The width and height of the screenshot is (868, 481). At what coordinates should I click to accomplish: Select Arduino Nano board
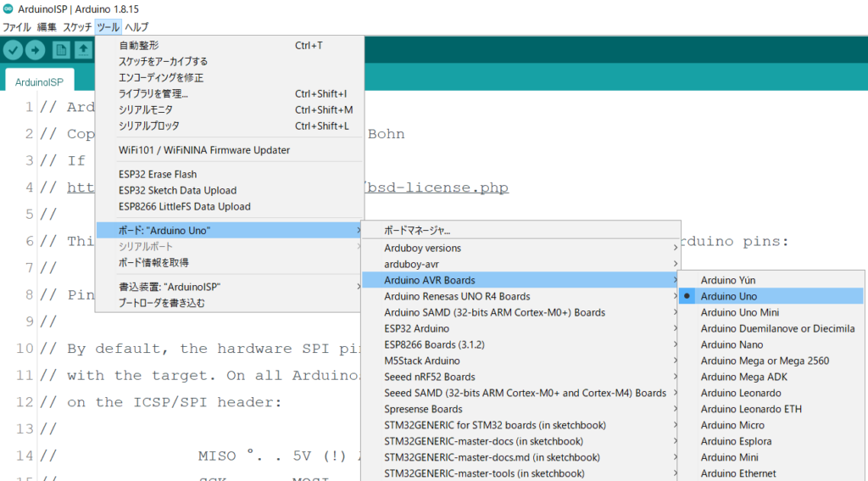[x=732, y=344]
